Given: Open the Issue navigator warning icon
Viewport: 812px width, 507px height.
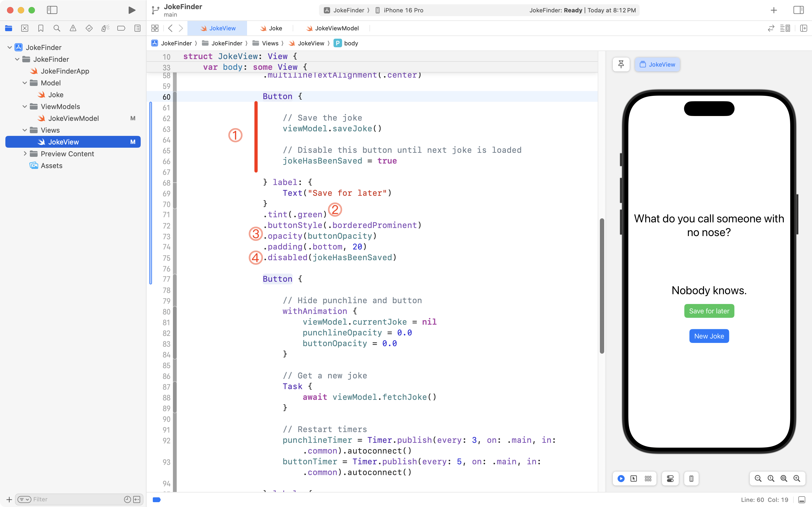Looking at the screenshot, I should (73, 28).
